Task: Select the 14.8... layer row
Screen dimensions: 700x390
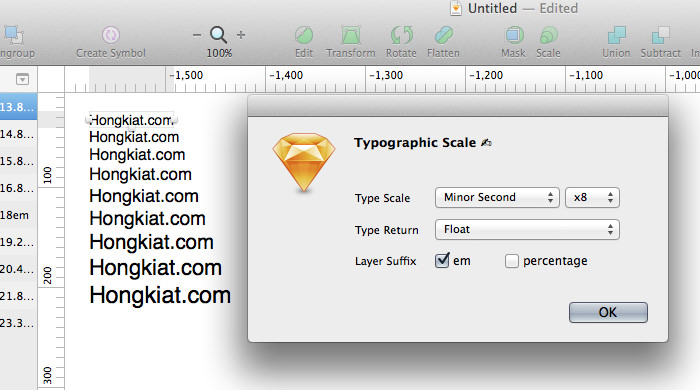Action: click(x=19, y=134)
